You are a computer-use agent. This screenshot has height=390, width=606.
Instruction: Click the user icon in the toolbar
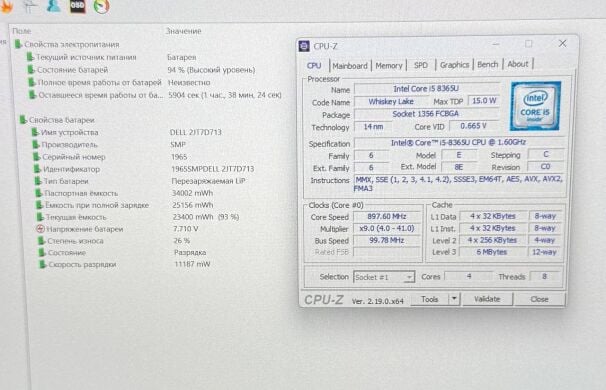pyautogui.click(x=54, y=5)
